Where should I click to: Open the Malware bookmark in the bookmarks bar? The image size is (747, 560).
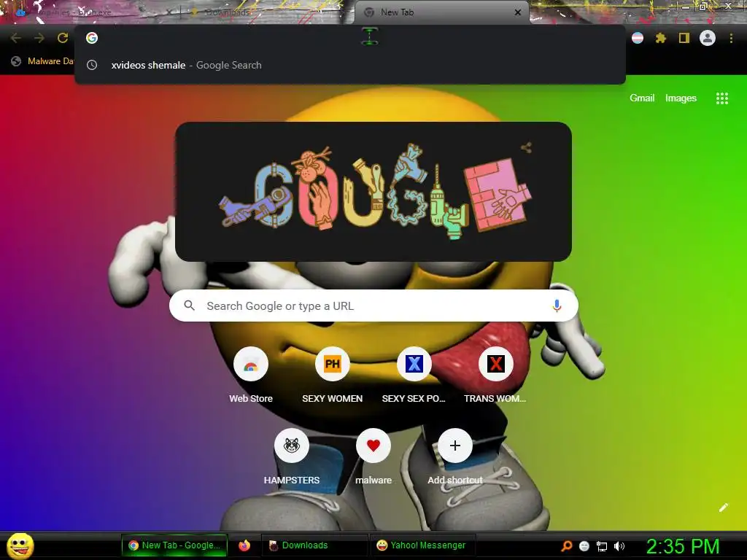tap(43, 61)
